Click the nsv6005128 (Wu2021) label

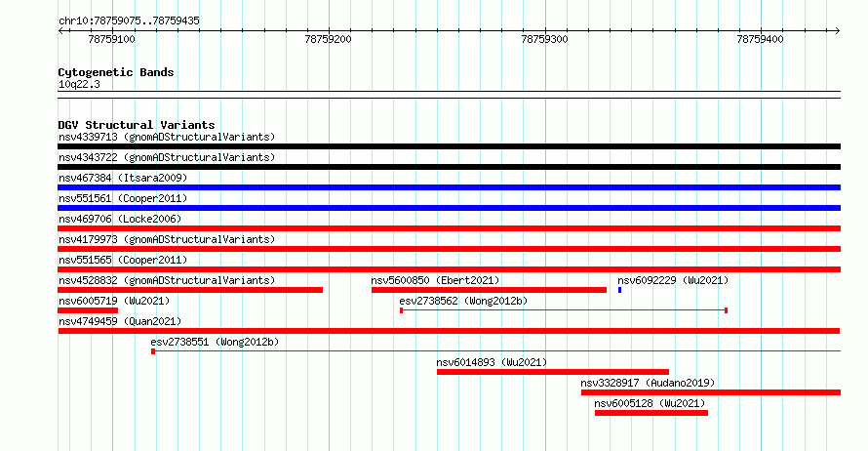pyautogui.click(x=650, y=403)
